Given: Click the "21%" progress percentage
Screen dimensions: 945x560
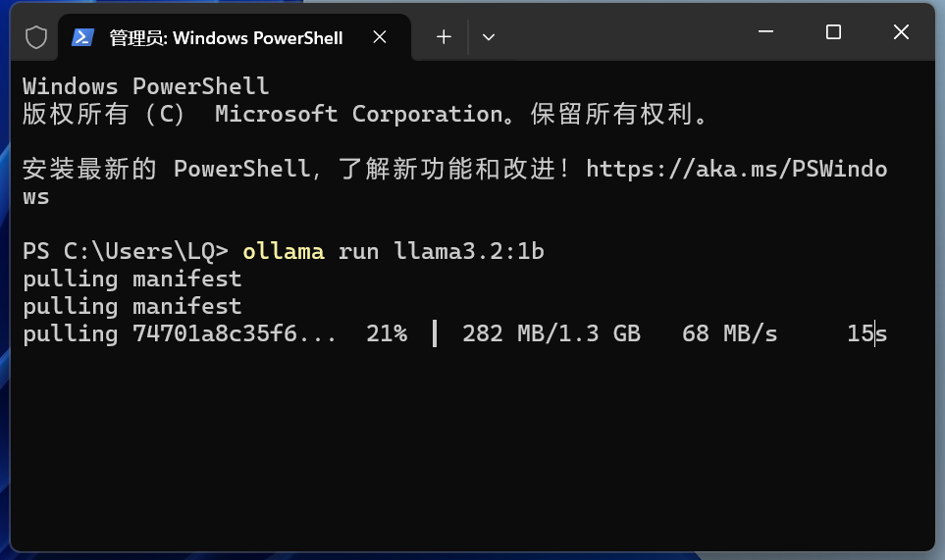Looking at the screenshot, I should click(386, 333).
